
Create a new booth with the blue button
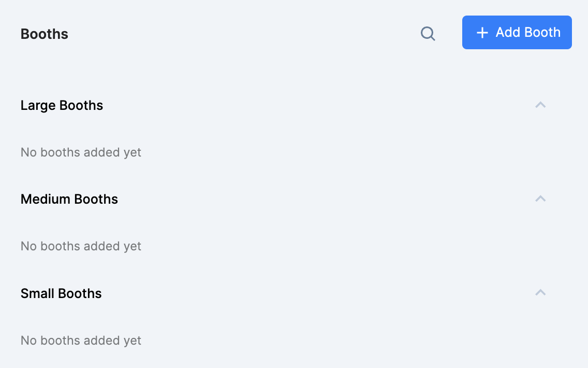tap(517, 33)
